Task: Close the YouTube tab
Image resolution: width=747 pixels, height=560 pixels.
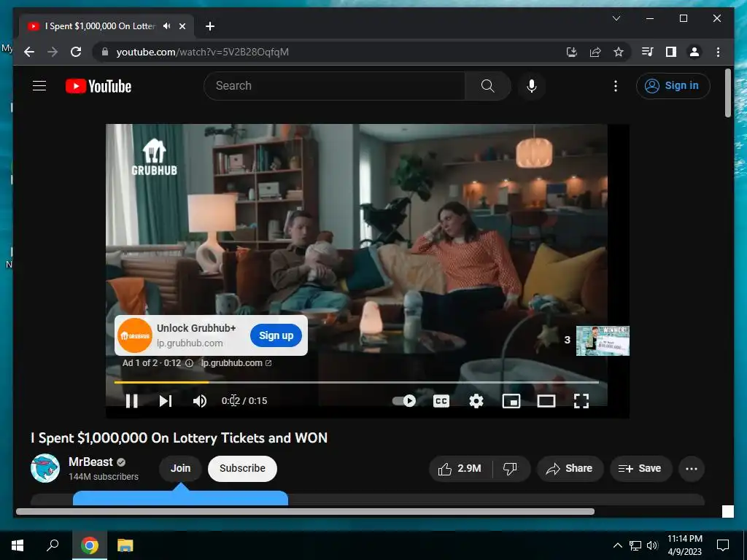Action: pos(182,26)
